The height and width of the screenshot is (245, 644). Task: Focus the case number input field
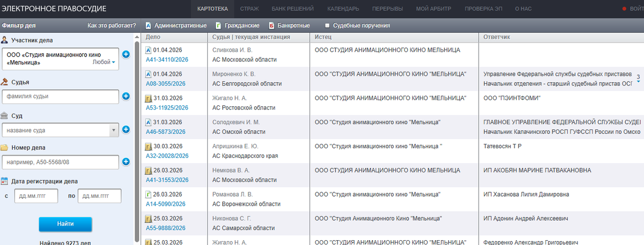60,162
